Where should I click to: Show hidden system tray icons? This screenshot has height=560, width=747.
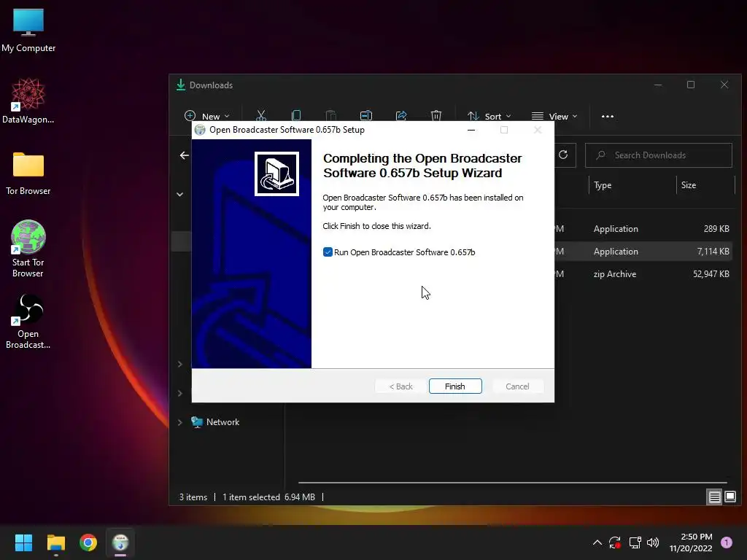(x=597, y=542)
